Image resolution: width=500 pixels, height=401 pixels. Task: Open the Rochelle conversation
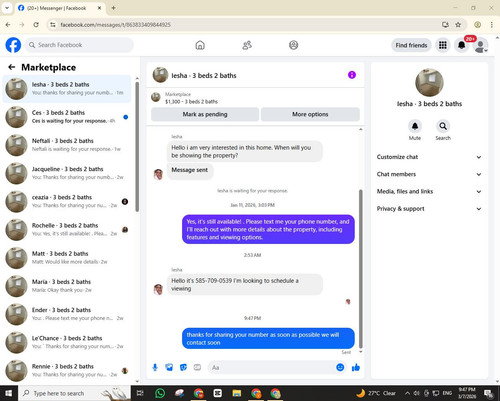(x=67, y=229)
